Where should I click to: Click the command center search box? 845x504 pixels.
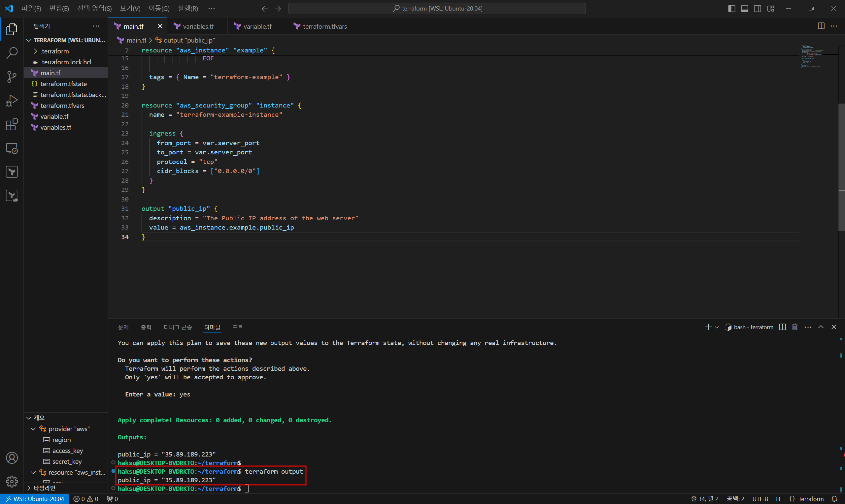pos(437,9)
